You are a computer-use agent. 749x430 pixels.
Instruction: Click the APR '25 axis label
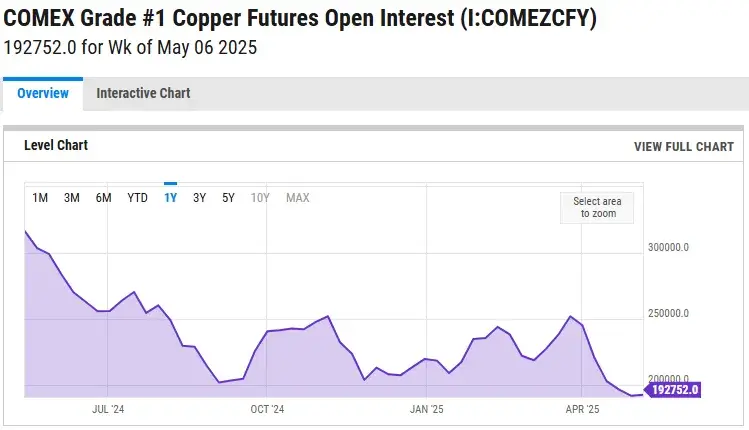click(x=582, y=409)
